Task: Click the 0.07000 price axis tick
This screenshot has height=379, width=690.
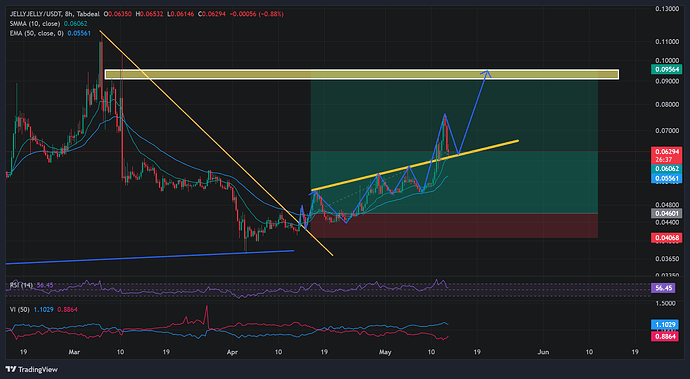Action: [x=666, y=131]
